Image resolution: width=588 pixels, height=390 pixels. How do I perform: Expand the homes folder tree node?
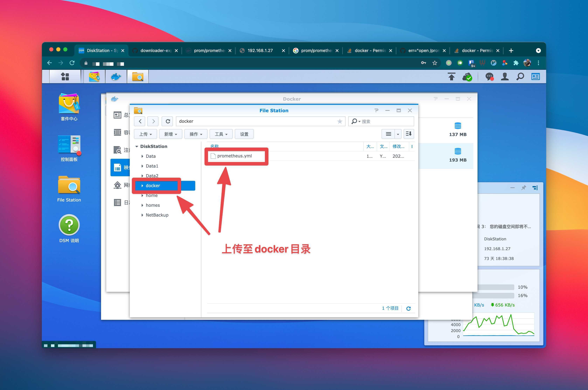click(142, 205)
